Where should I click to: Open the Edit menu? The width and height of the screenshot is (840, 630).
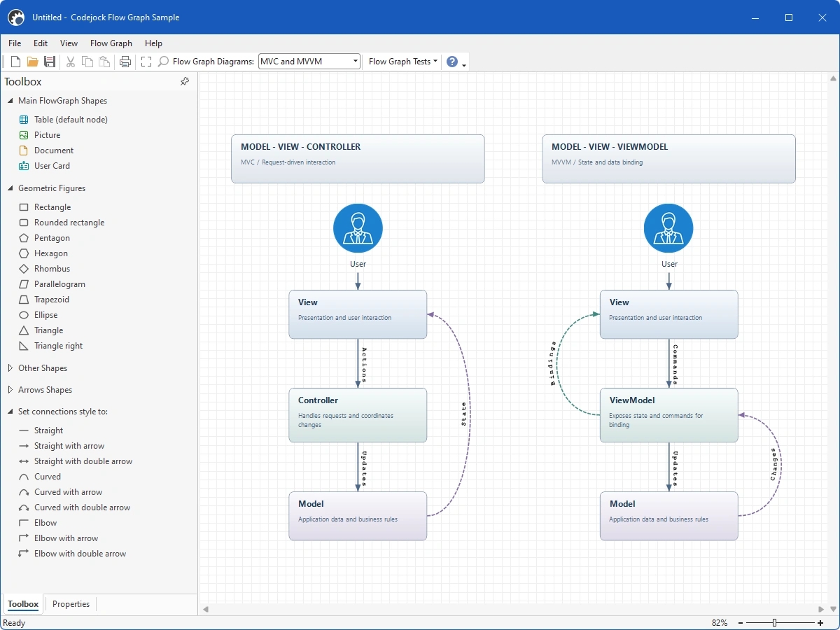coord(41,43)
